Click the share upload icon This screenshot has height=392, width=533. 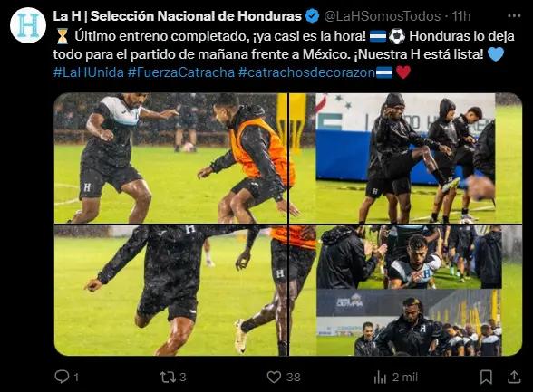(x=514, y=377)
